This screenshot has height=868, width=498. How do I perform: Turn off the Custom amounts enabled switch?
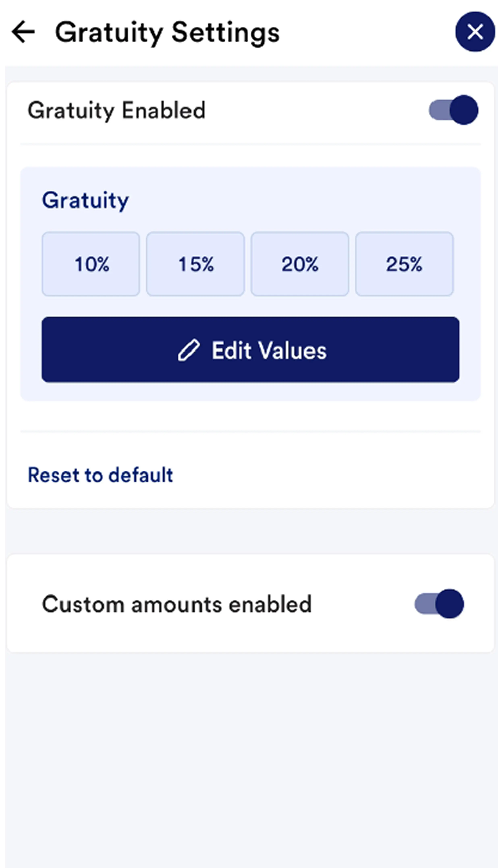(x=439, y=604)
